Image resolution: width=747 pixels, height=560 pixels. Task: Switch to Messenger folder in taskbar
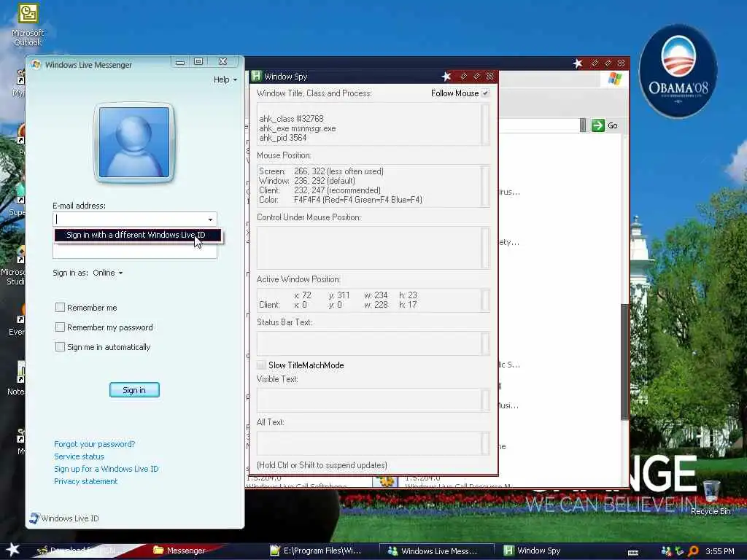pos(179,551)
